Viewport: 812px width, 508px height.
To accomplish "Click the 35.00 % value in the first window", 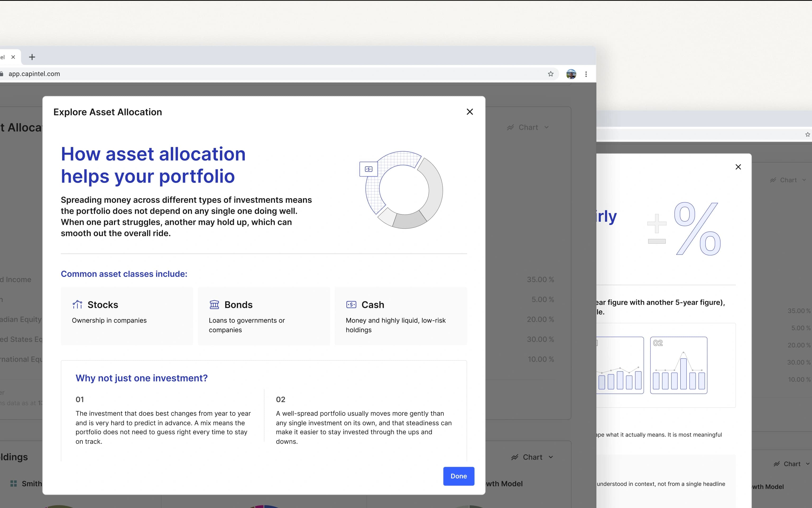I will 540,280.
